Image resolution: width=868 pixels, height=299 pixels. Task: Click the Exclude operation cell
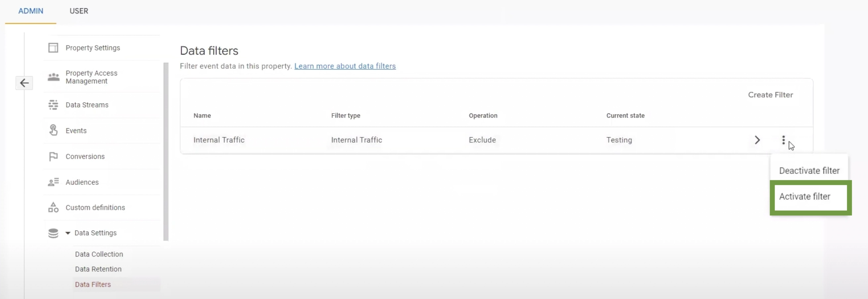482,140
